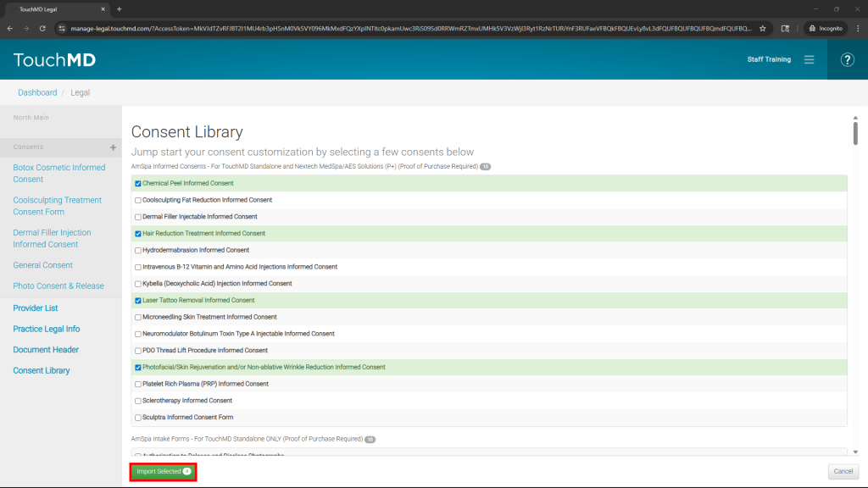
Task: Open the help question mark icon
Action: click(847, 59)
